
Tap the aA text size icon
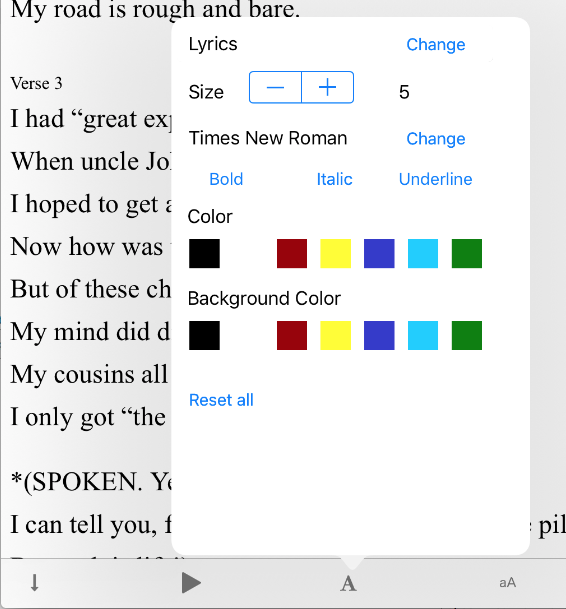click(x=507, y=583)
